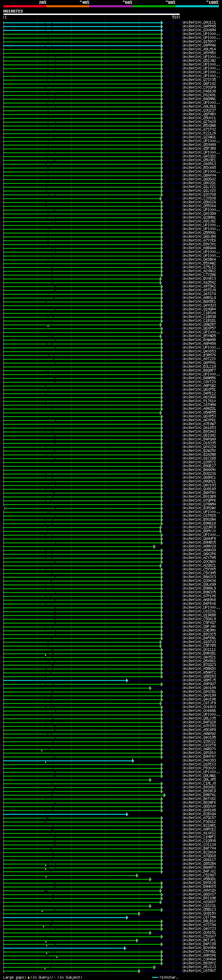Click the 518 query end position
Viewport: 222px width, 980px height.
pyautogui.click(x=175, y=17)
